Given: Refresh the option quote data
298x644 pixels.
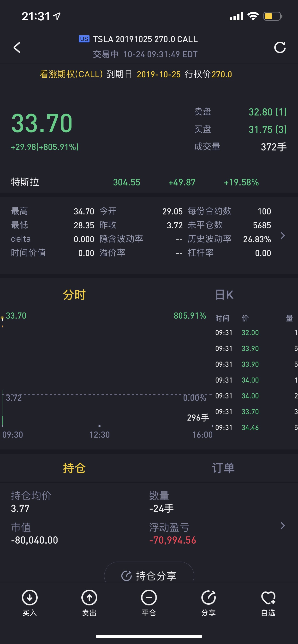Looking at the screenshot, I should coord(280,47).
